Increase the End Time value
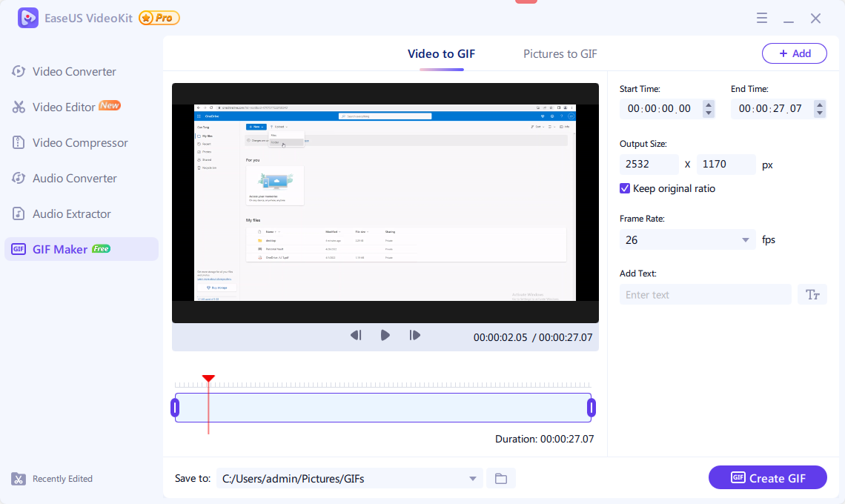 point(820,105)
